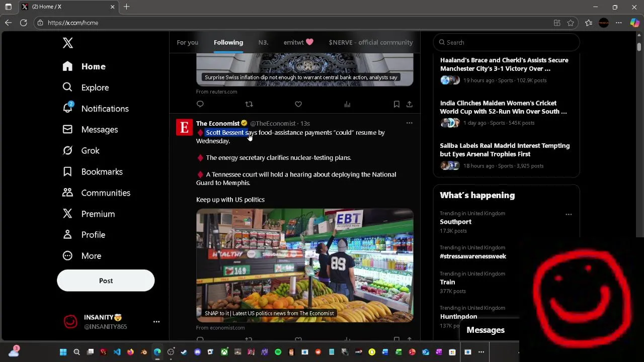Open your Profile page
Image resolution: width=644 pixels, height=362 pixels.
click(84, 235)
